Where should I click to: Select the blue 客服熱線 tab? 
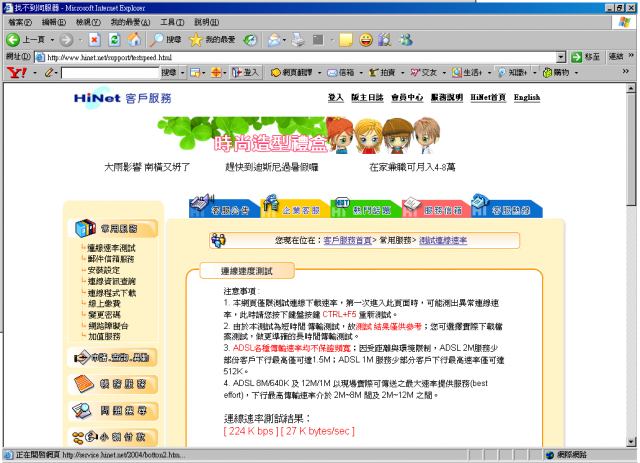[x=507, y=207]
